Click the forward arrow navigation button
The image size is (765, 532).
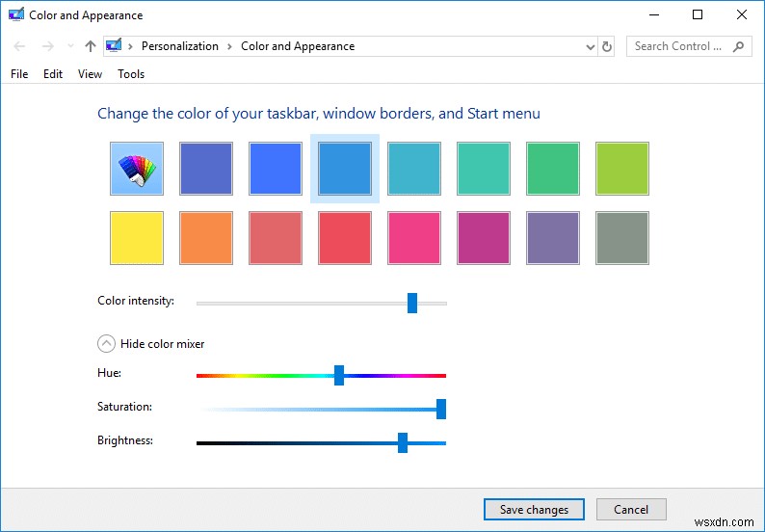coord(47,46)
